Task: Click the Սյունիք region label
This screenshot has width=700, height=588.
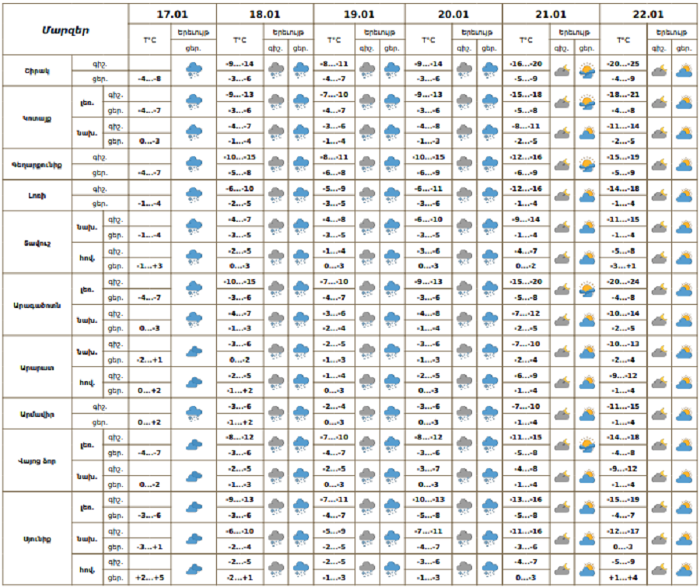Action: click(37, 537)
